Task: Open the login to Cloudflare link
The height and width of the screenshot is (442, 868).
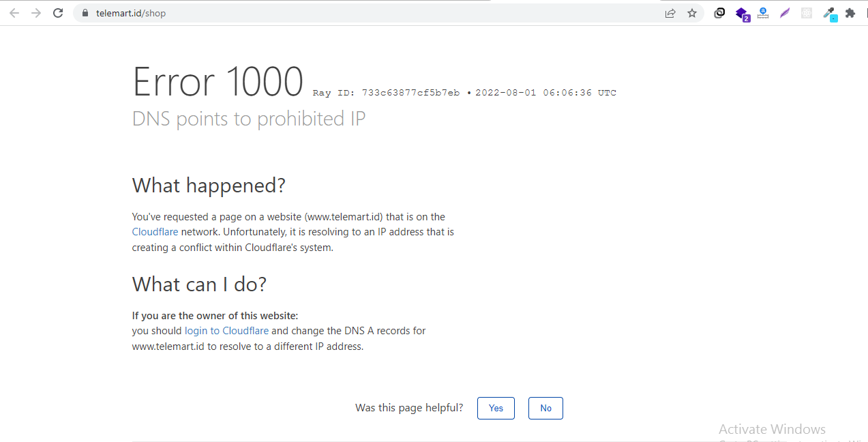Action: (x=226, y=331)
